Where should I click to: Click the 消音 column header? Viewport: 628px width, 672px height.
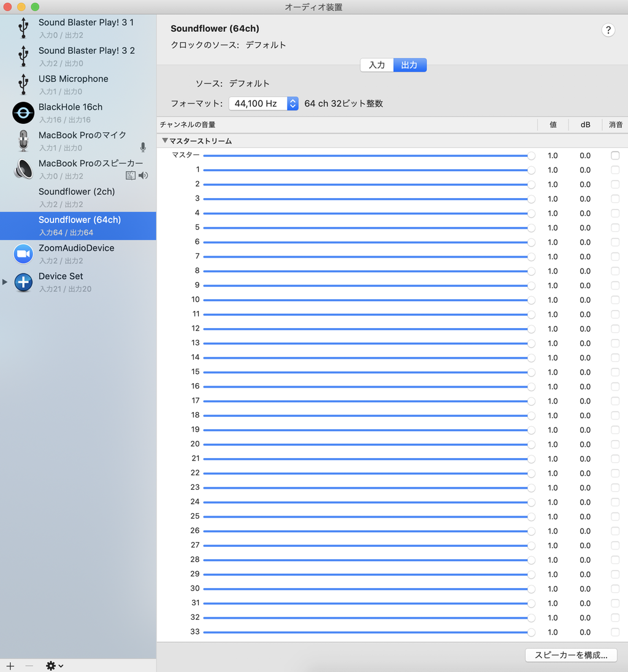616,124
